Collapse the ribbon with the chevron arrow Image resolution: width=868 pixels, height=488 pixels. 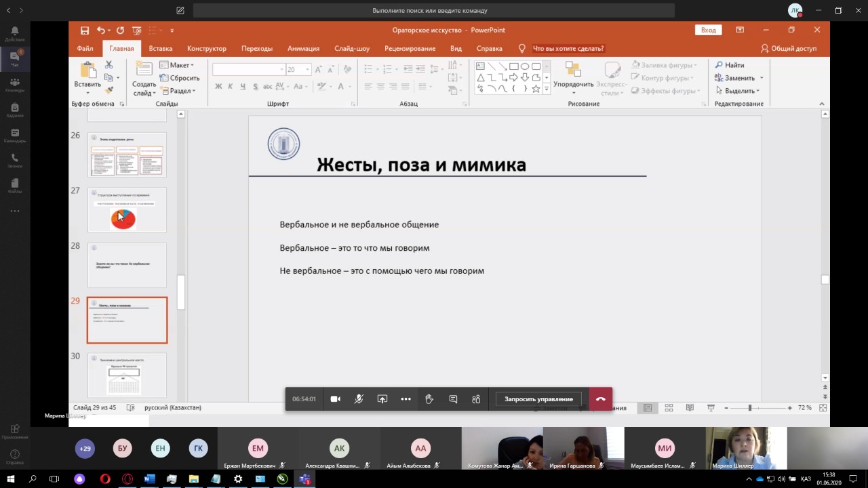tap(822, 104)
